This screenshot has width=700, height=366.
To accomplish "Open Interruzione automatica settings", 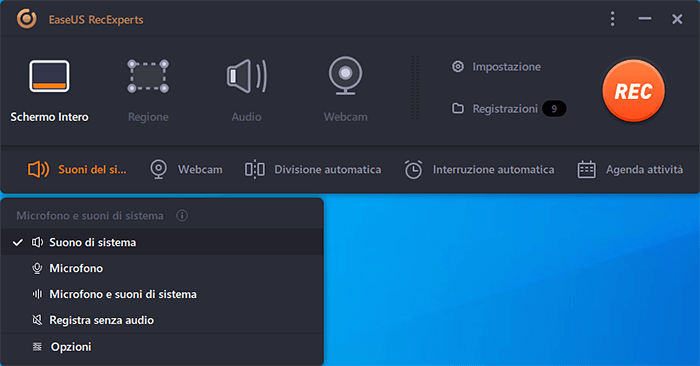I will point(479,170).
